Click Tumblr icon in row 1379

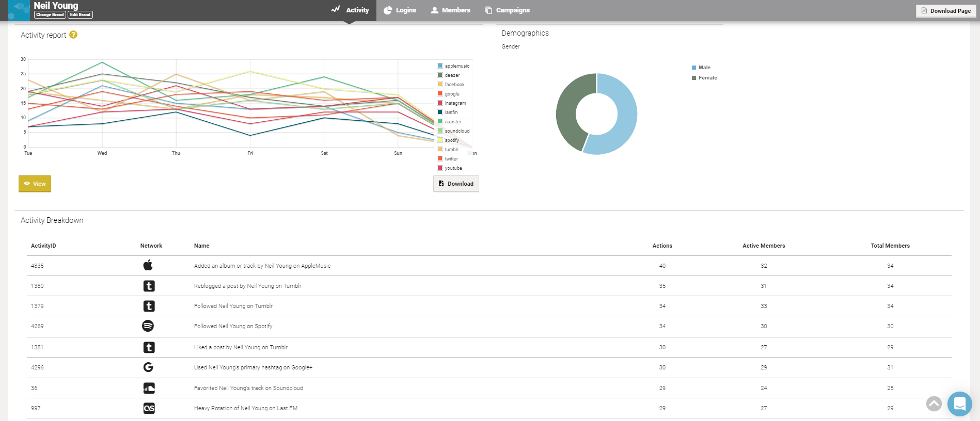149,306
